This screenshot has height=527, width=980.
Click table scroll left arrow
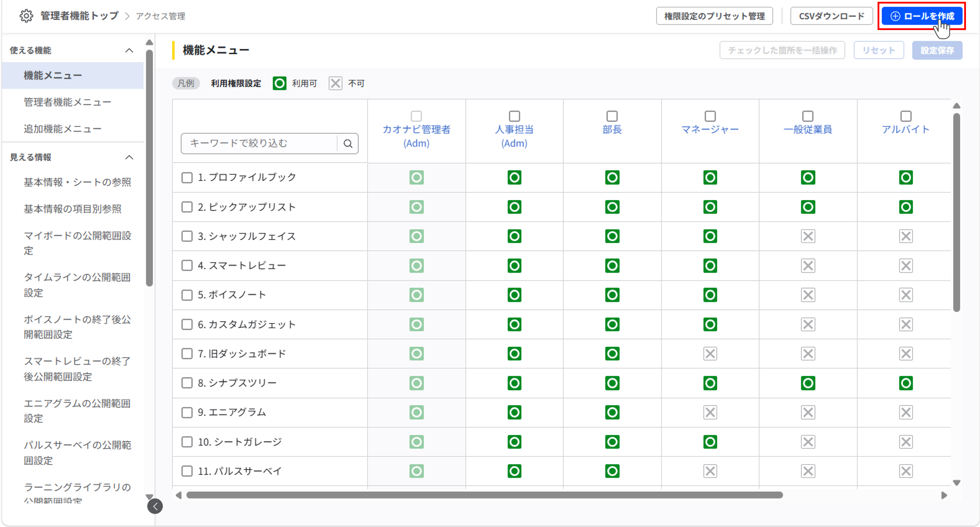(178, 495)
